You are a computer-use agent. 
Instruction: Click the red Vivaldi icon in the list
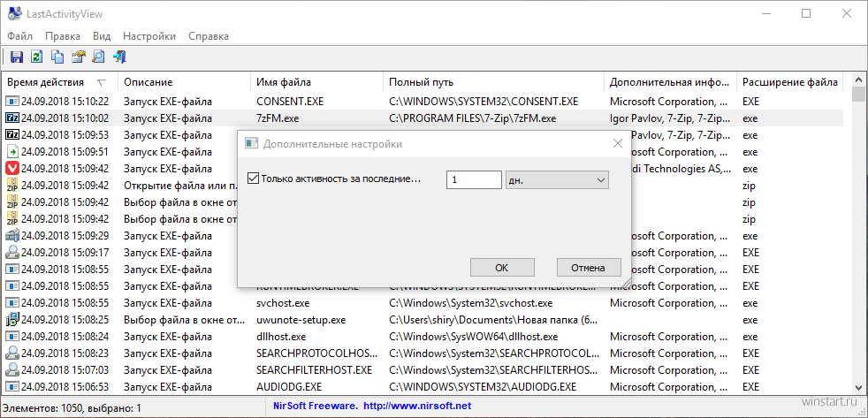click(12, 169)
